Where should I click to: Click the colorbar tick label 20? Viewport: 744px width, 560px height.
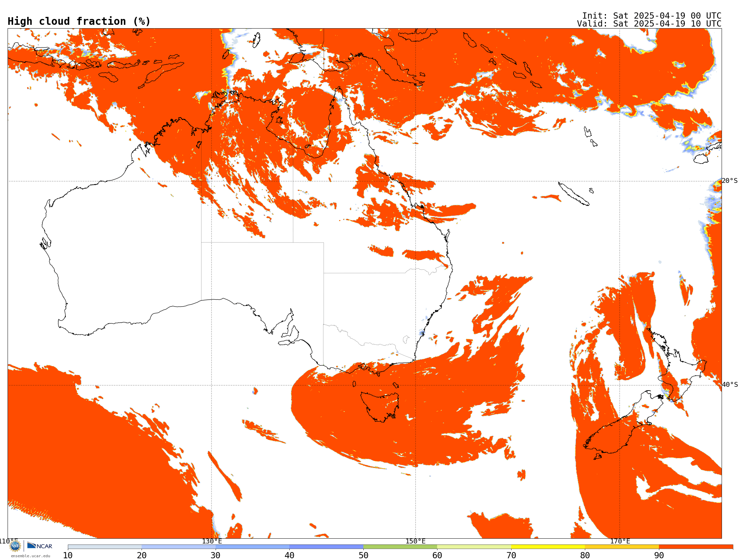pos(142,556)
